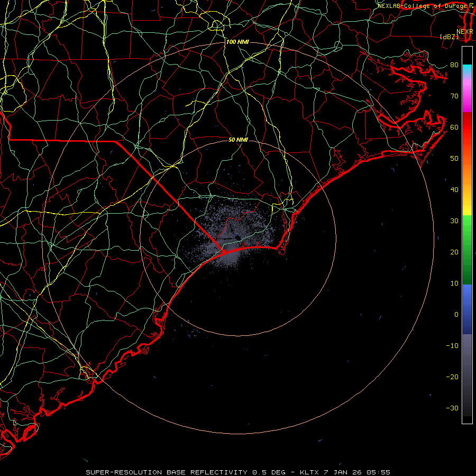Screen dimensions: 476x476
Task: Click the KLTX radar site identifier
Action: click(310, 472)
